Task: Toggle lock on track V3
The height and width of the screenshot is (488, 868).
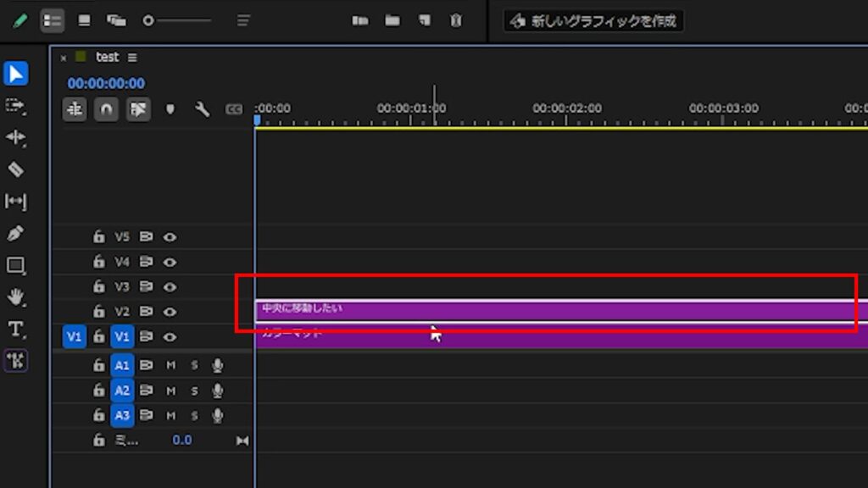Action: (98, 286)
